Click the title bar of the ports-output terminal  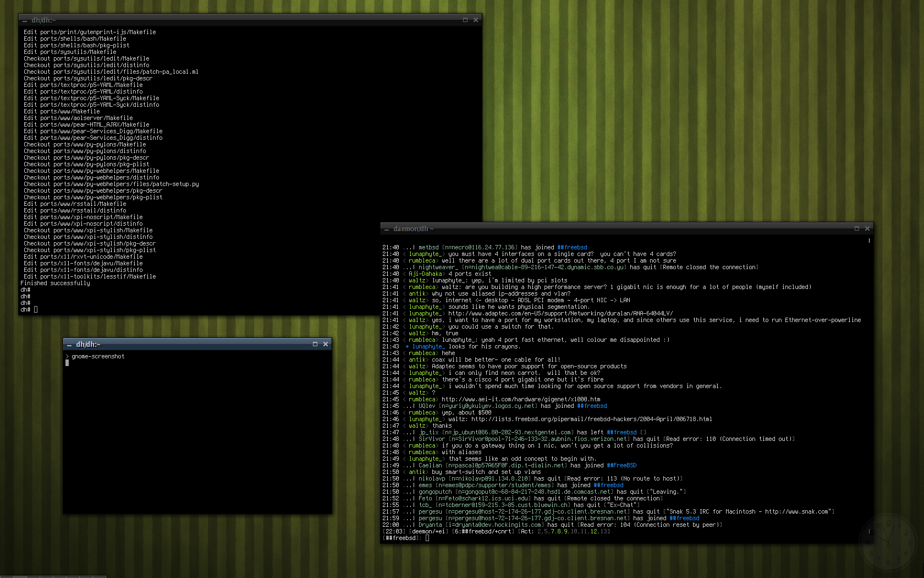(248, 20)
